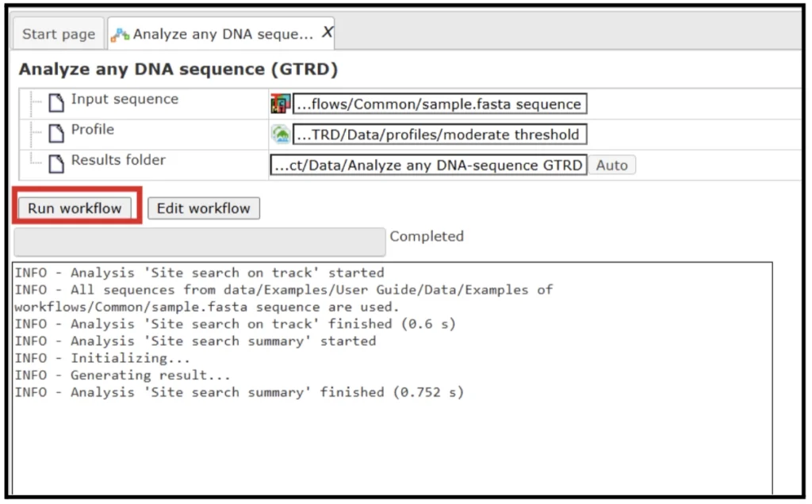Viewport: 812px width, 504px height.
Task: Click the profile icon before moderate threshold field
Action: [x=281, y=134]
